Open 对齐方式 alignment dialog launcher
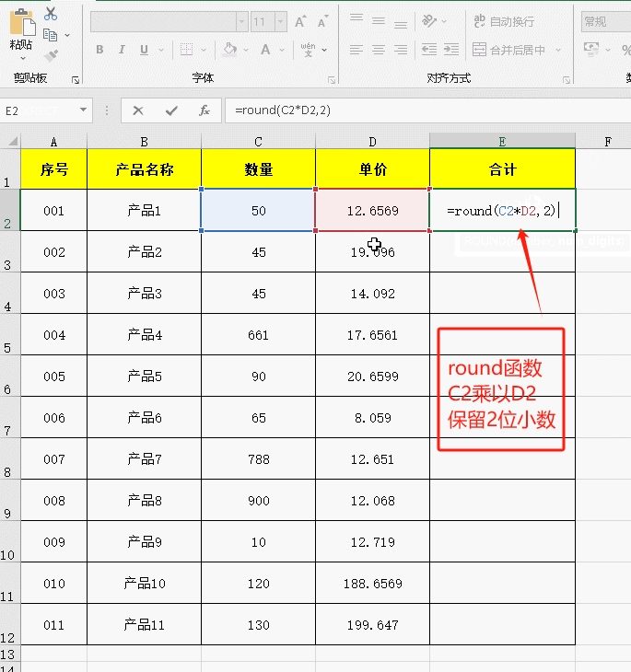The width and height of the screenshot is (631, 672). [x=567, y=80]
